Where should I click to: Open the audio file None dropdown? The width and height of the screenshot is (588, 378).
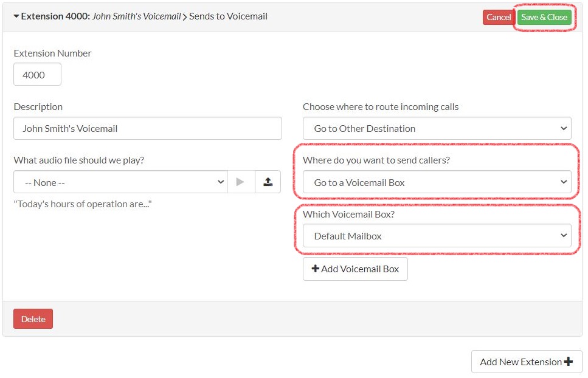(x=119, y=182)
